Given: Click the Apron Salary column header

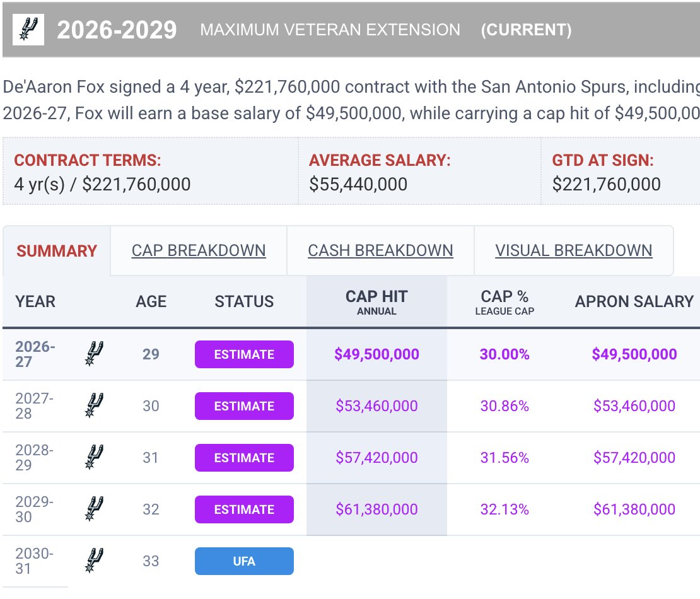Looking at the screenshot, I should (x=634, y=302).
